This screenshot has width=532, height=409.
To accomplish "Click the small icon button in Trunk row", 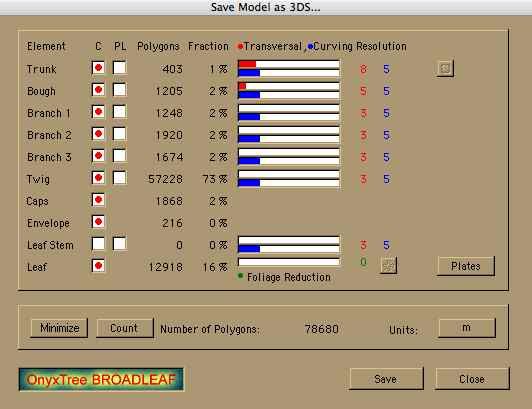I will (x=445, y=68).
